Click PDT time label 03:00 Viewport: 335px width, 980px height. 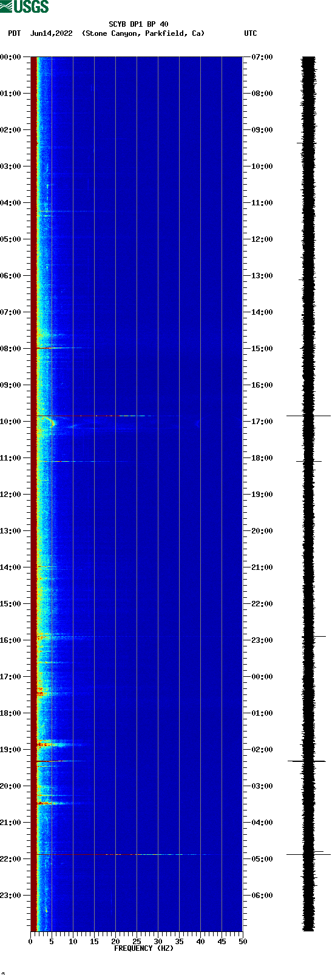(x=11, y=166)
